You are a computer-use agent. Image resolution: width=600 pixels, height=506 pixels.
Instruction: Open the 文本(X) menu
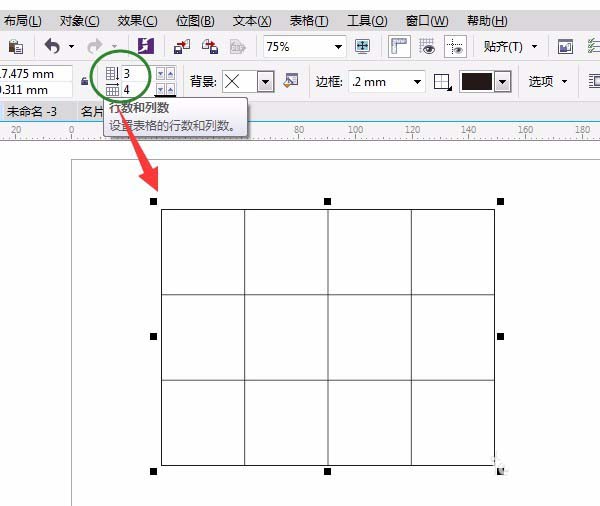point(252,21)
